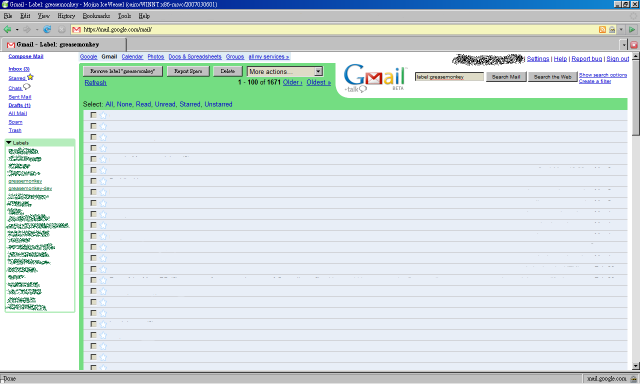Open the File menu

pyautogui.click(x=8, y=16)
